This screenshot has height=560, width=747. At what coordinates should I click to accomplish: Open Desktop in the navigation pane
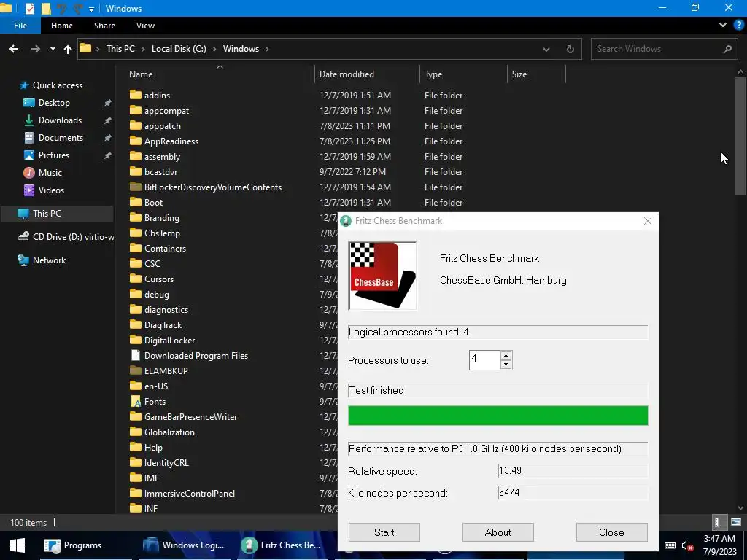click(x=54, y=103)
